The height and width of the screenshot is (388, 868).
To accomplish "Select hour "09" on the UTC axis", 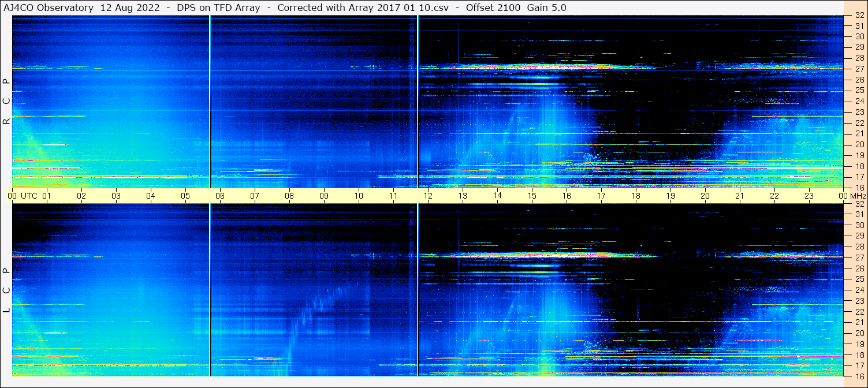I will pyautogui.click(x=324, y=196).
